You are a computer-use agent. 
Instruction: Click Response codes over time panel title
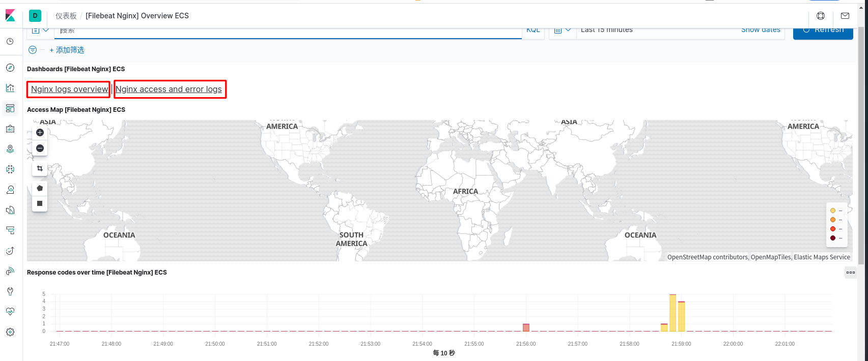coord(97,273)
